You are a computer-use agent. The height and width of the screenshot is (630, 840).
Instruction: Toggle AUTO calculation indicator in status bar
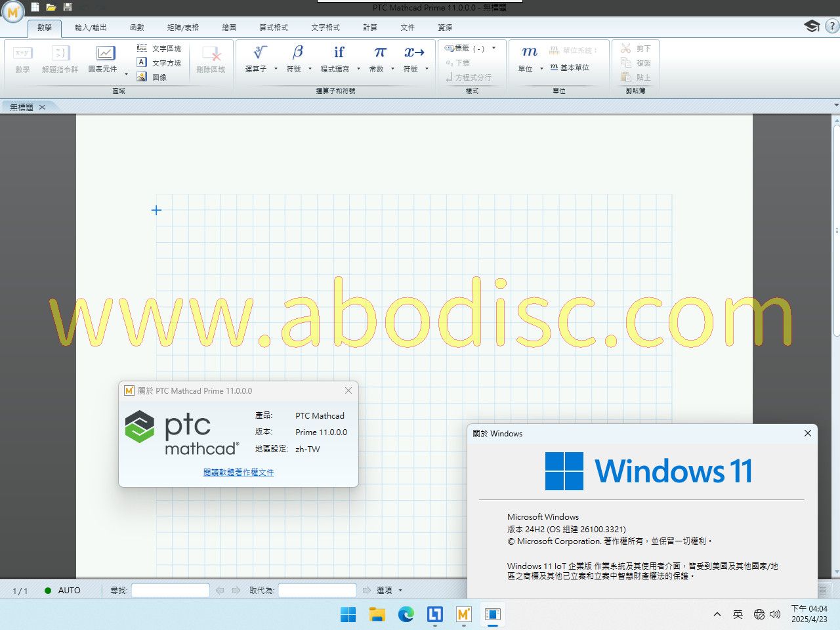[62, 590]
